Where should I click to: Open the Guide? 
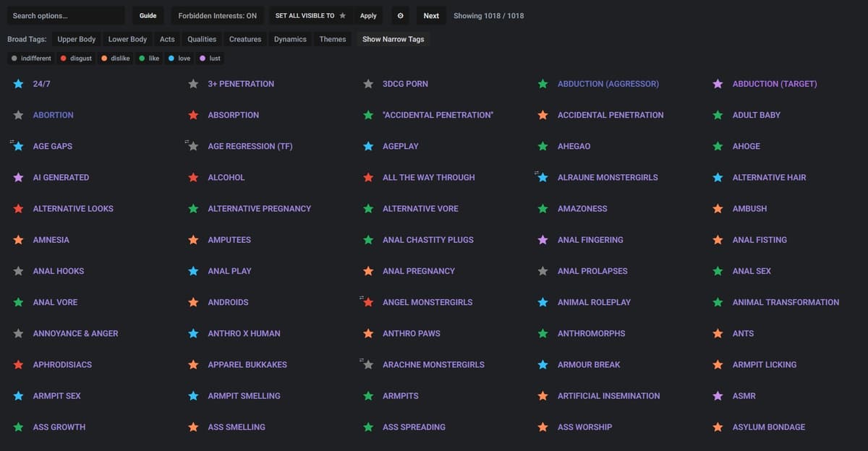(148, 16)
